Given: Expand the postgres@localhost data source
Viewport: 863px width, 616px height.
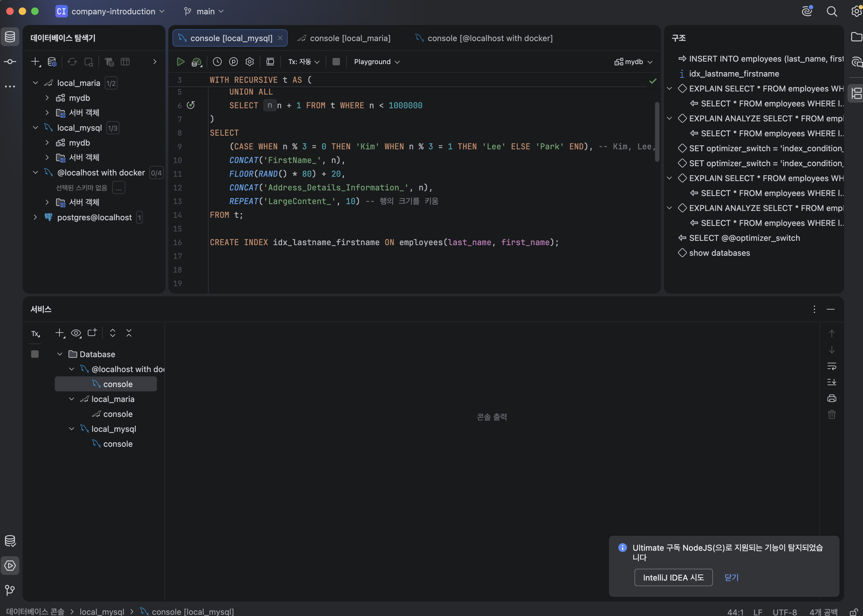Looking at the screenshot, I should (35, 217).
